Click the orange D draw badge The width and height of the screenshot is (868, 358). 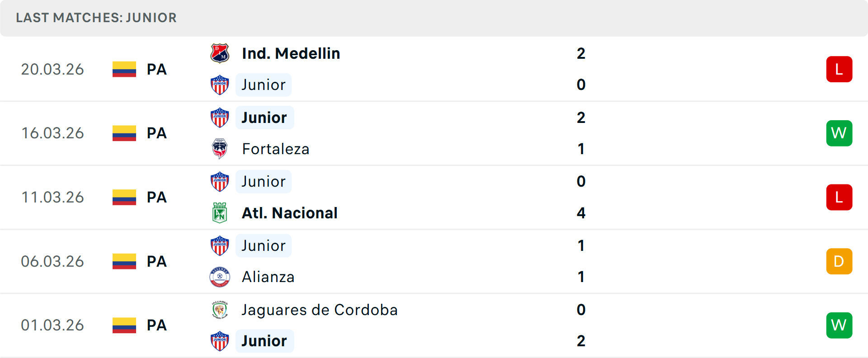839,261
